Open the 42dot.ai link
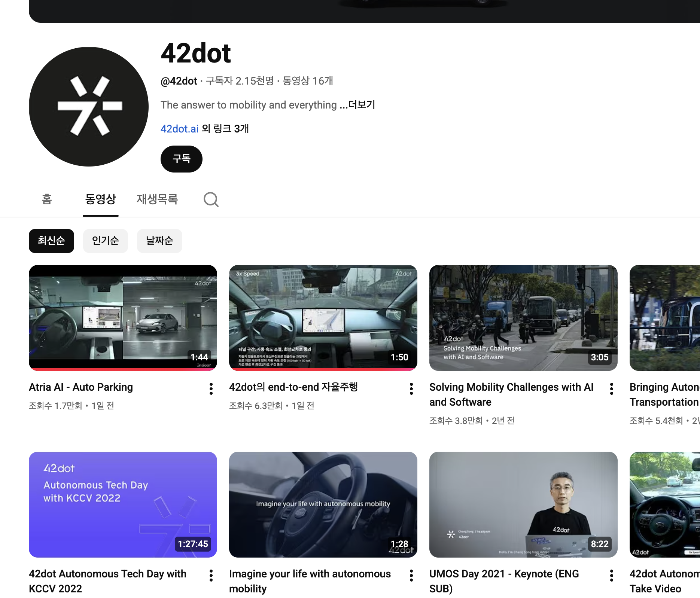The width and height of the screenshot is (700, 598). tap(179, 129)
